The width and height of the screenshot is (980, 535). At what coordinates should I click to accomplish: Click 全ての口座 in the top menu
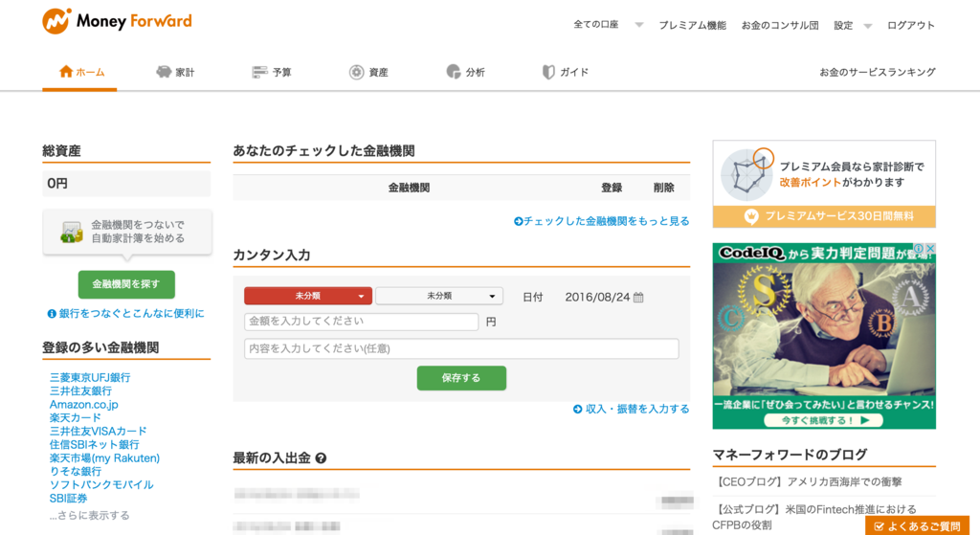point(595,25)
